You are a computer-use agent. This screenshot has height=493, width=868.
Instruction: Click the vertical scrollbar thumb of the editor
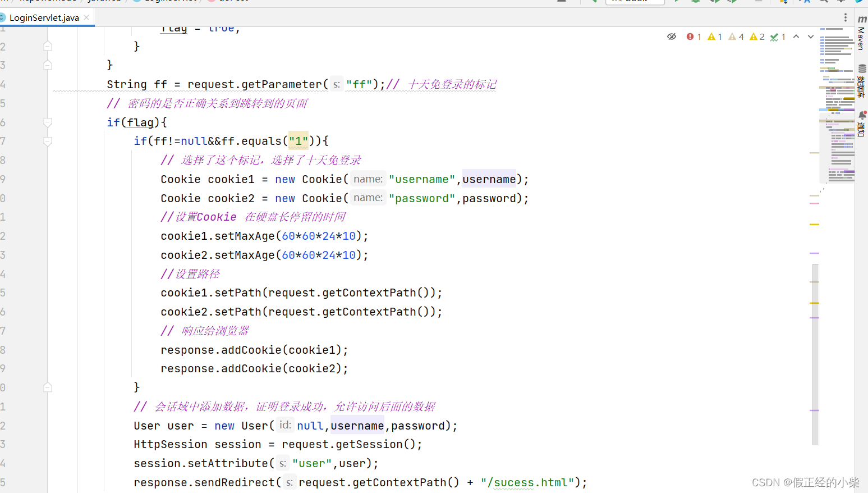pyautogui.click(x=815, y=354)
